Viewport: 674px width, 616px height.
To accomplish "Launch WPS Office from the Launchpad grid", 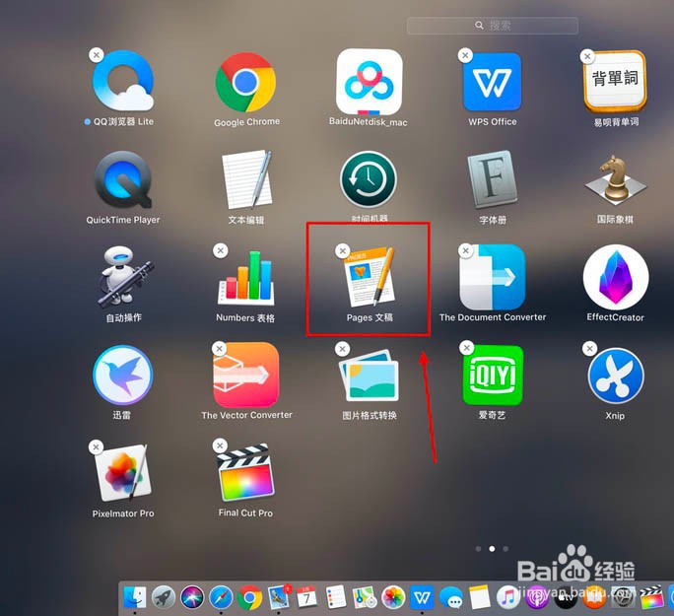I will click(x=492, y=82).
